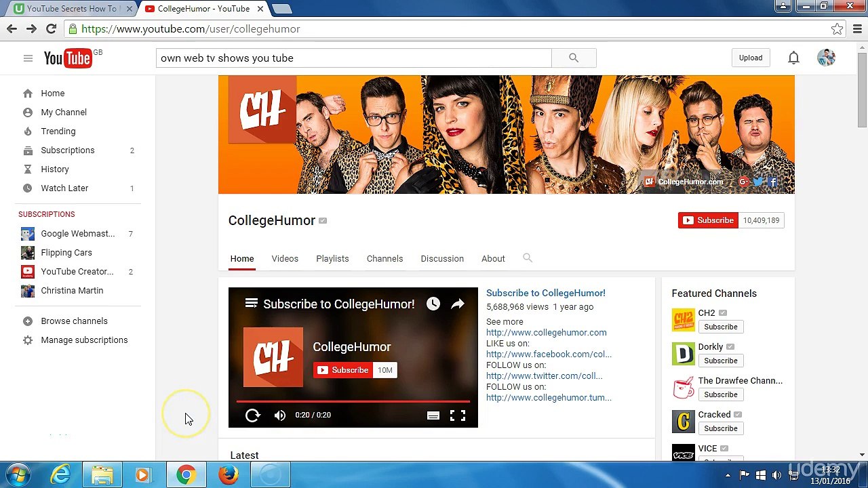The width and height of the screenshot is (868, 488).
Task: Replay the video
Action: 252,415
